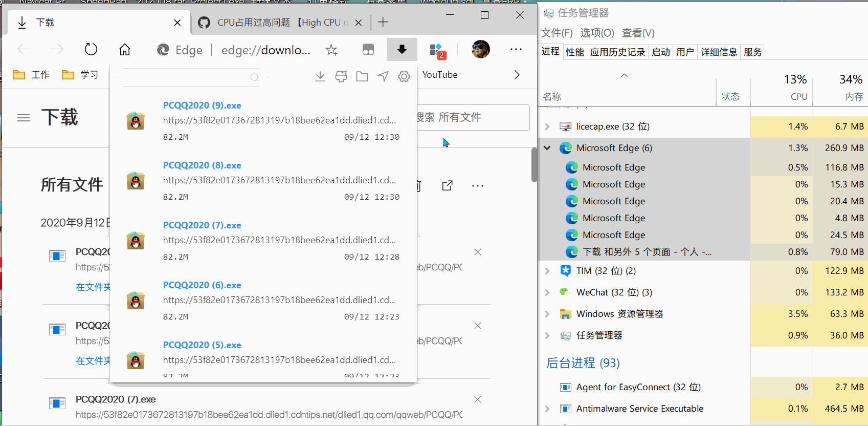
Task: Click the first 在文件夹 link on Downloads page
Action: (93, 287)
